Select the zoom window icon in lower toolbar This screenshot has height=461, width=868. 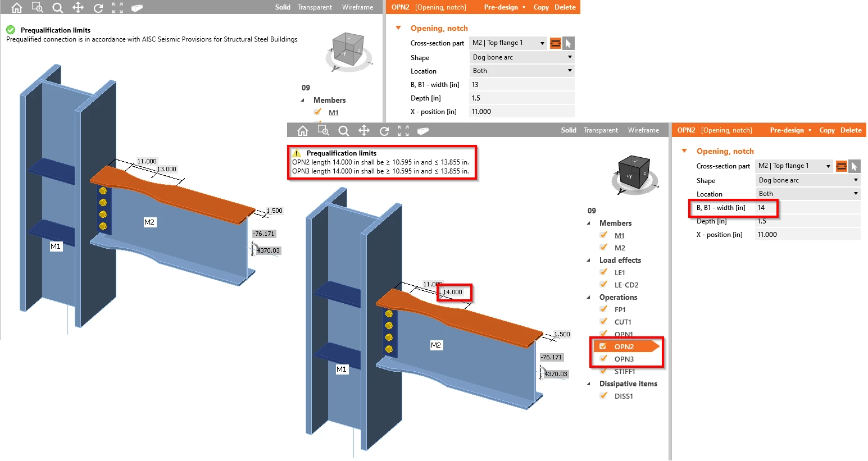click(x=323, y=130)
